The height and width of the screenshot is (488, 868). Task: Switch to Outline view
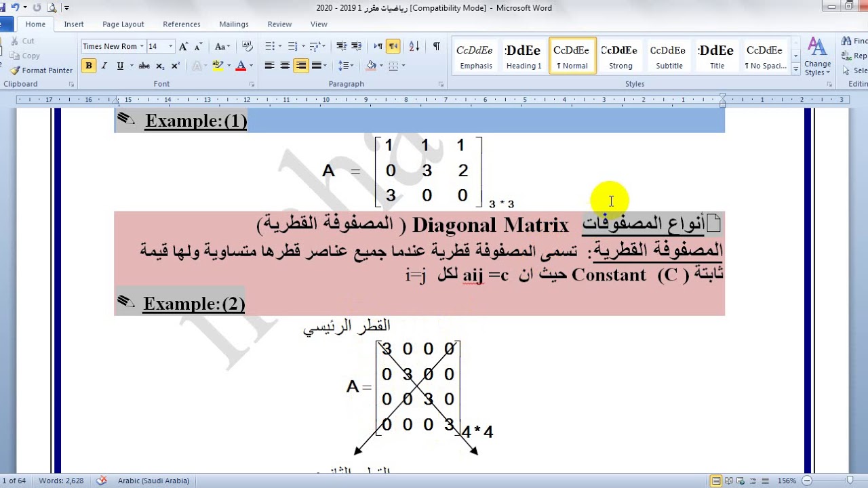753,481
